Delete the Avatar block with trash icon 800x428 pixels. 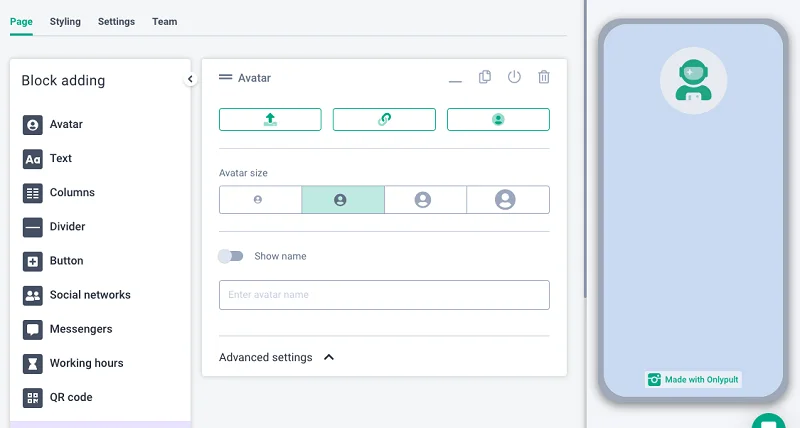click(544, 77)
